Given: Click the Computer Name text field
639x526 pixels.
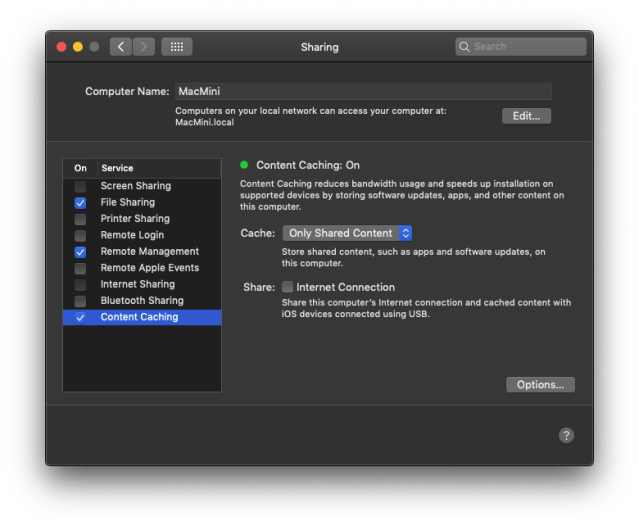Looking at the screenshot, I should [x=363, y=91].
